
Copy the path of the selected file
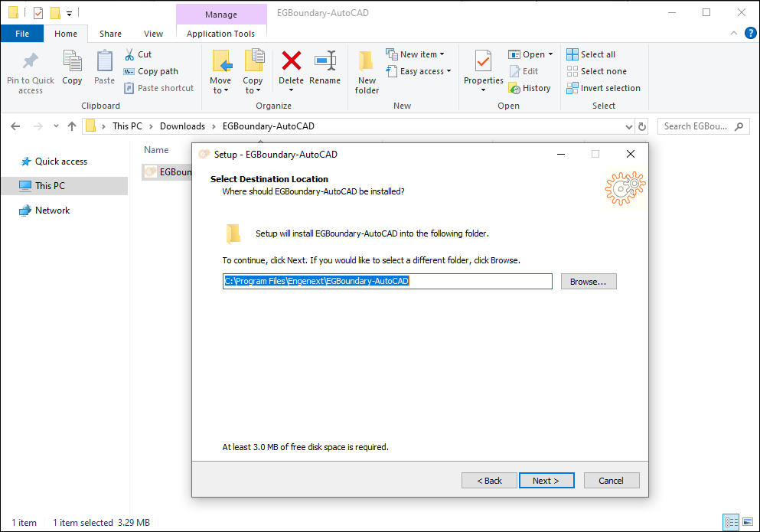tap(152, 71)
